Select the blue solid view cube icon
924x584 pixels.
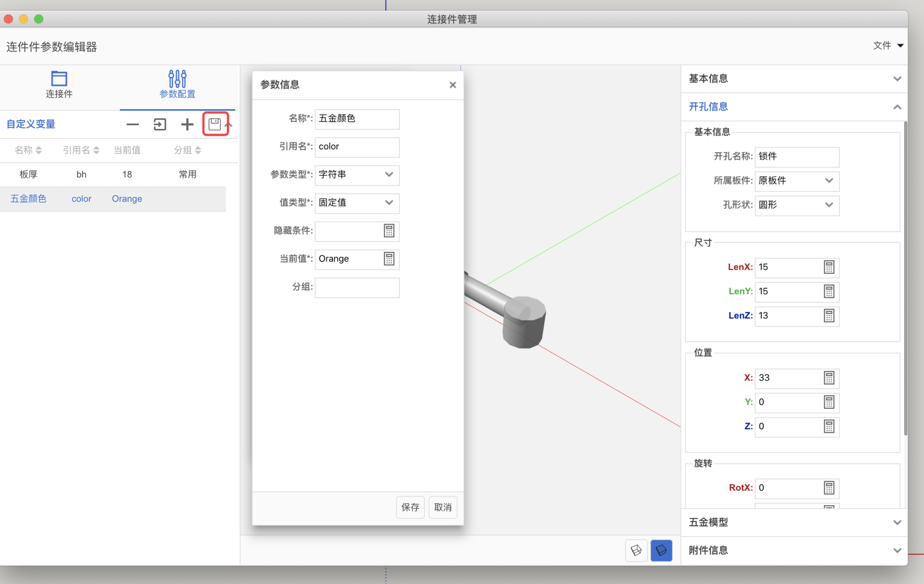pos(661,550)
